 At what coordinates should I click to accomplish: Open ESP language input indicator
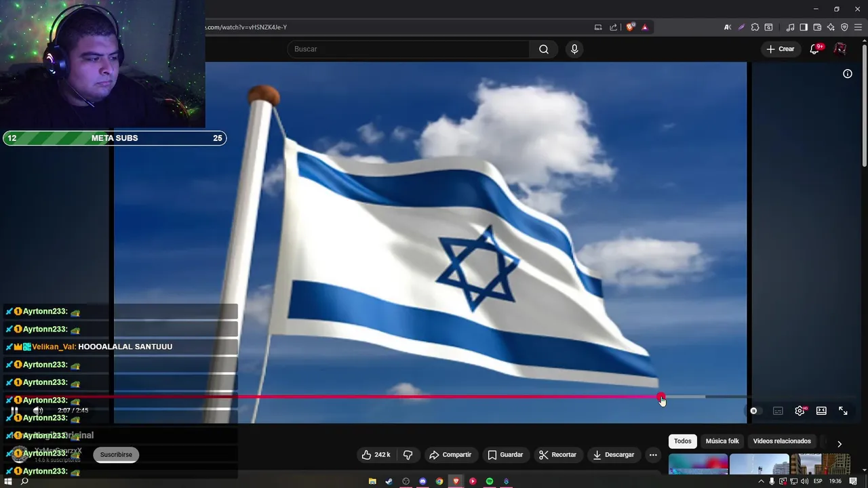pos(818,481)
